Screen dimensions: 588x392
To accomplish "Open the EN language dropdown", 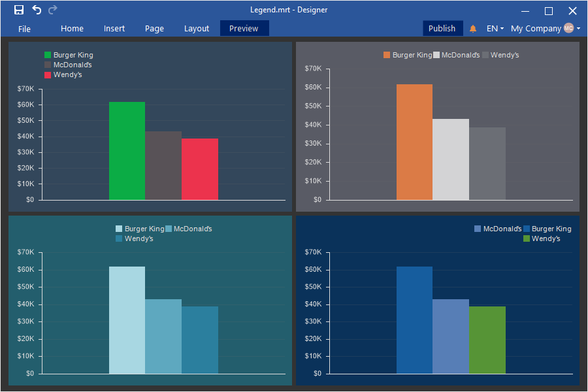I will [x=495, y=29].
